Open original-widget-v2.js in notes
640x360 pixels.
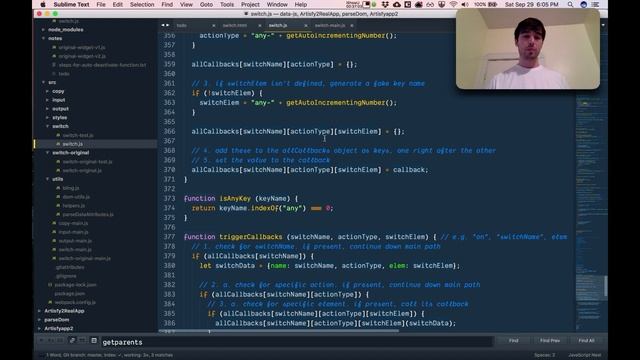point(82,56)
